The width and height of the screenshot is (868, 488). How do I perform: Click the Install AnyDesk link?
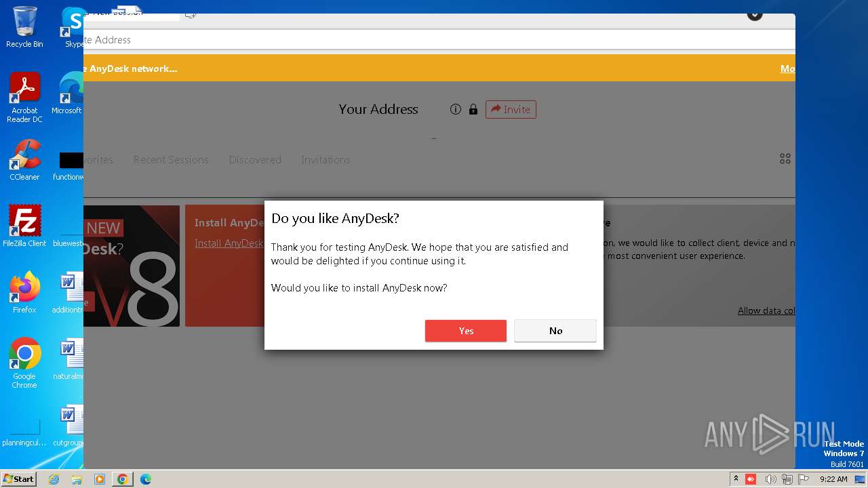pyautogui.click(x=229, y=243)
